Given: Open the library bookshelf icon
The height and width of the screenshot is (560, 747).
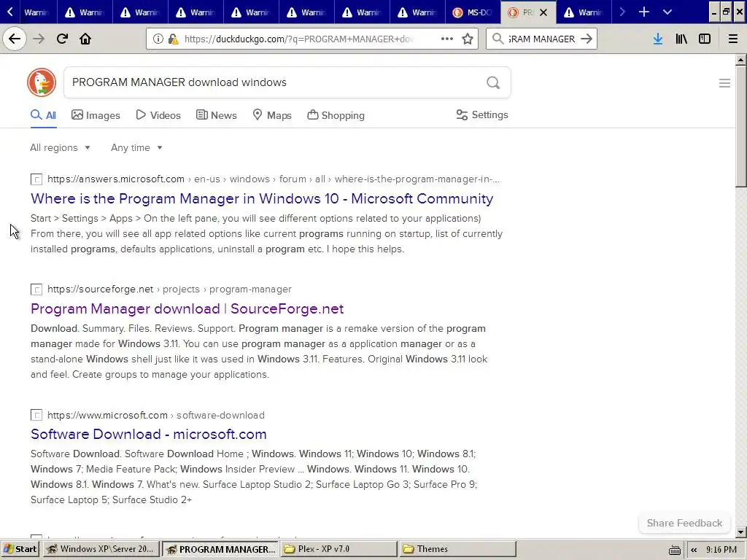Looking at the screenshot, I should click(x=681, y=39).
